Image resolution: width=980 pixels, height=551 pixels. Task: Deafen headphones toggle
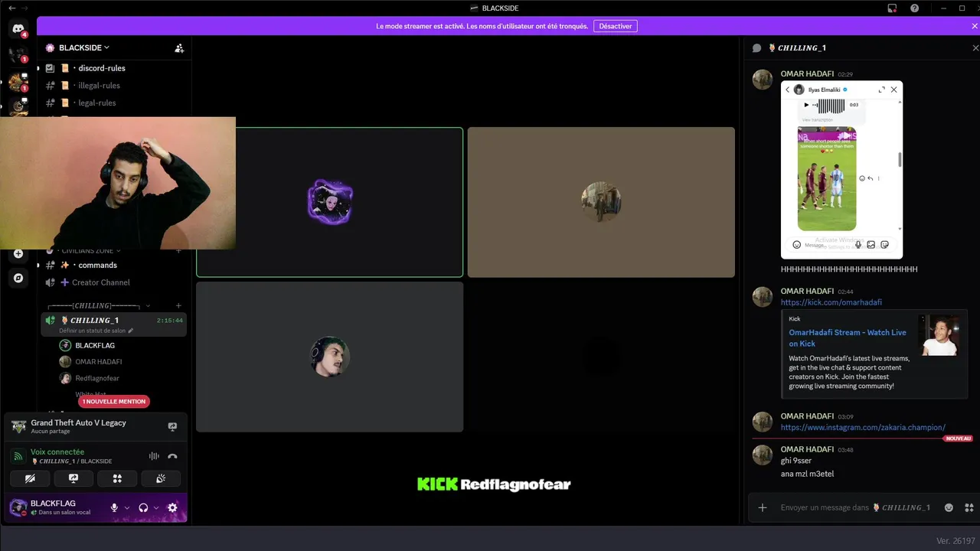pyautogui.click(x=143, y=507)
